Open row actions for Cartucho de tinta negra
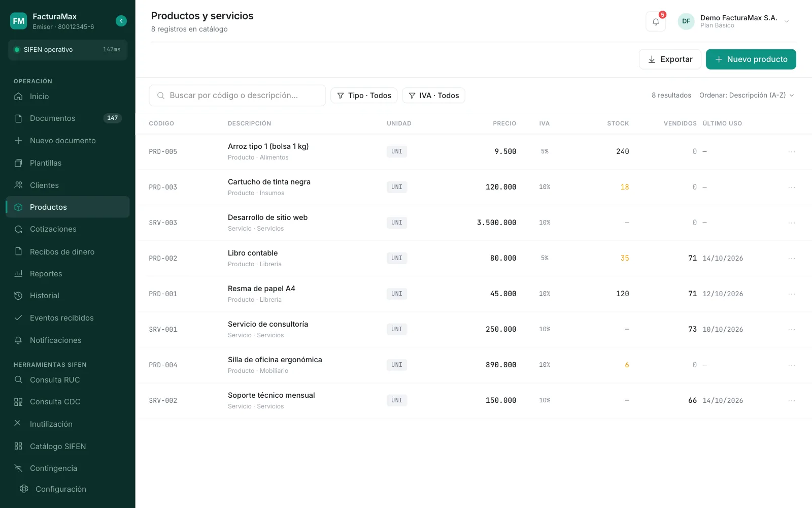The height and width of the screenshot is (508, 812). (x=791, y=187)
